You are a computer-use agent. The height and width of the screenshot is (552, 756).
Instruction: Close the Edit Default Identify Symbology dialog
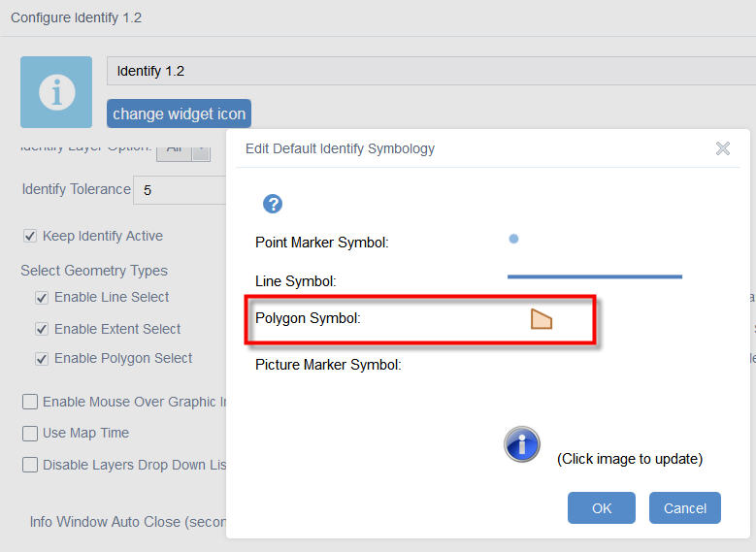[x=723, y=148]
